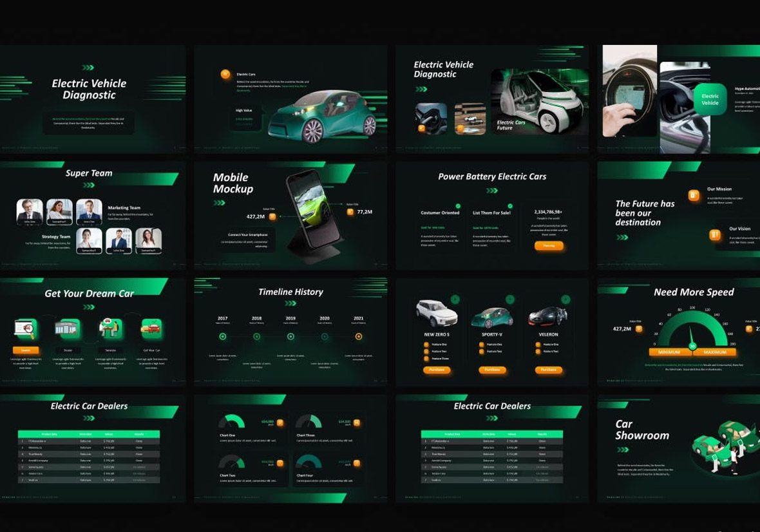Click the Our Mission orange icon
Screen dimensions: 760x532
point(694,195)
